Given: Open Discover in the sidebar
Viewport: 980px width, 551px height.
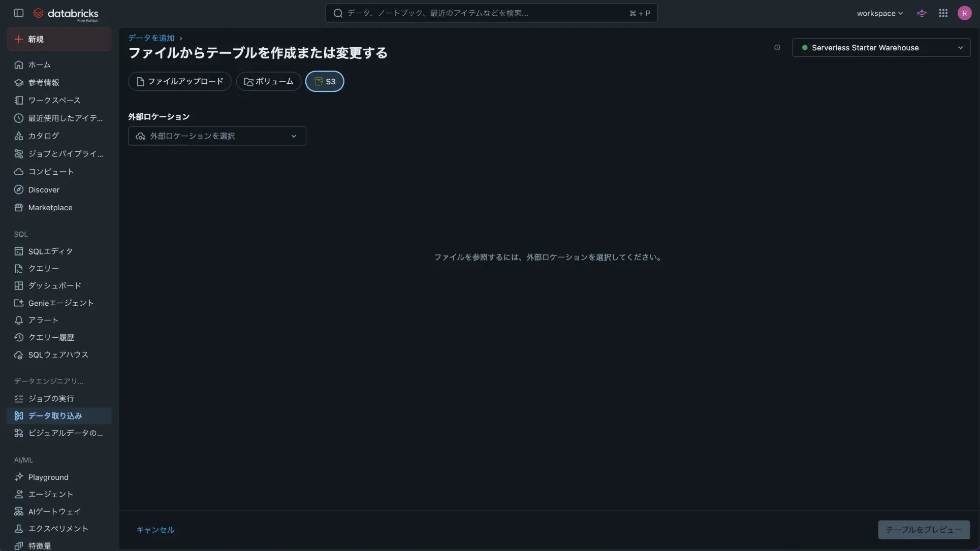Looking at the screenshot, I should point(59,189).
